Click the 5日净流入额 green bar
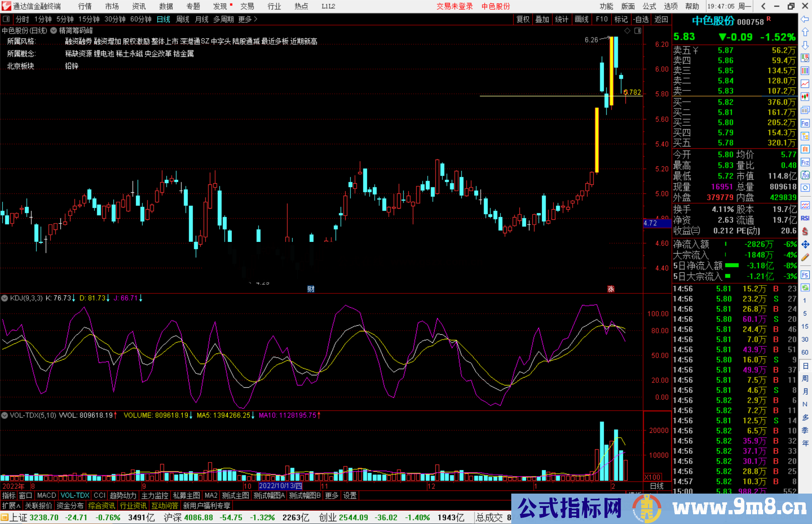Image resolution: width=812 pixels, height=524 pixels. 732,266
